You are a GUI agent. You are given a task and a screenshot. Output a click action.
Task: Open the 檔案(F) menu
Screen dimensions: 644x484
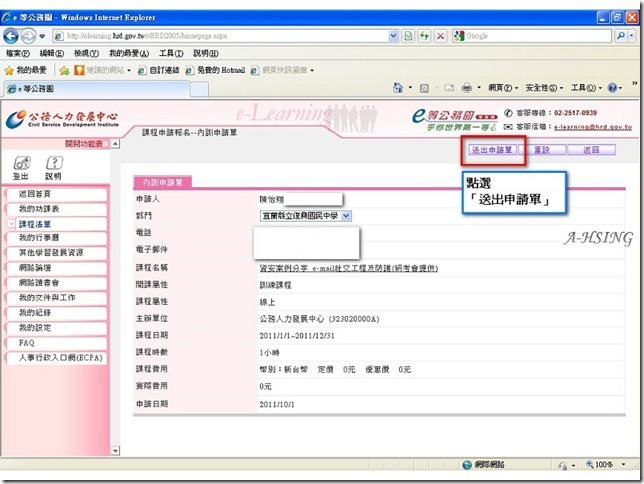(18, 53)
